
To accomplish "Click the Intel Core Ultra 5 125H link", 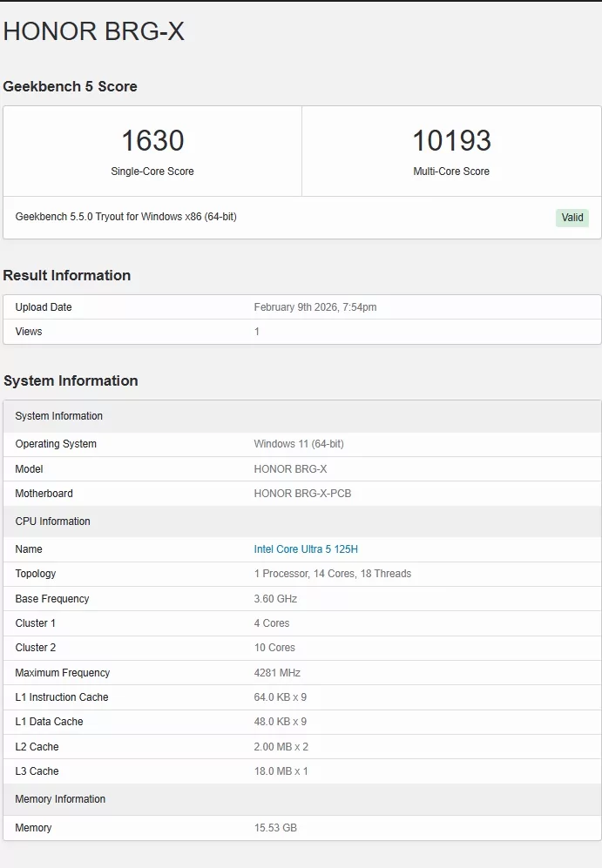I will 306,549.
